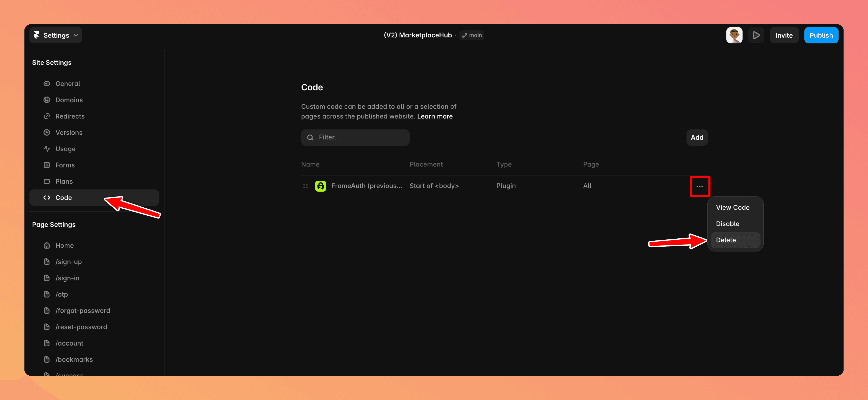This screenshot has width=868, height=400.
Task: Click the Home page icon
Action: tap(47, 246)
